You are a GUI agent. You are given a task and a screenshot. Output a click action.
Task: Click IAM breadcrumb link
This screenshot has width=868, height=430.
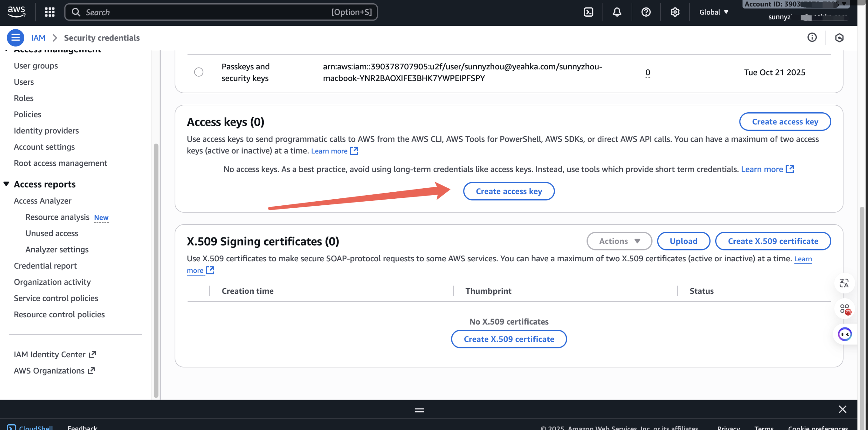pyautogui.click(x=38, y=38)
